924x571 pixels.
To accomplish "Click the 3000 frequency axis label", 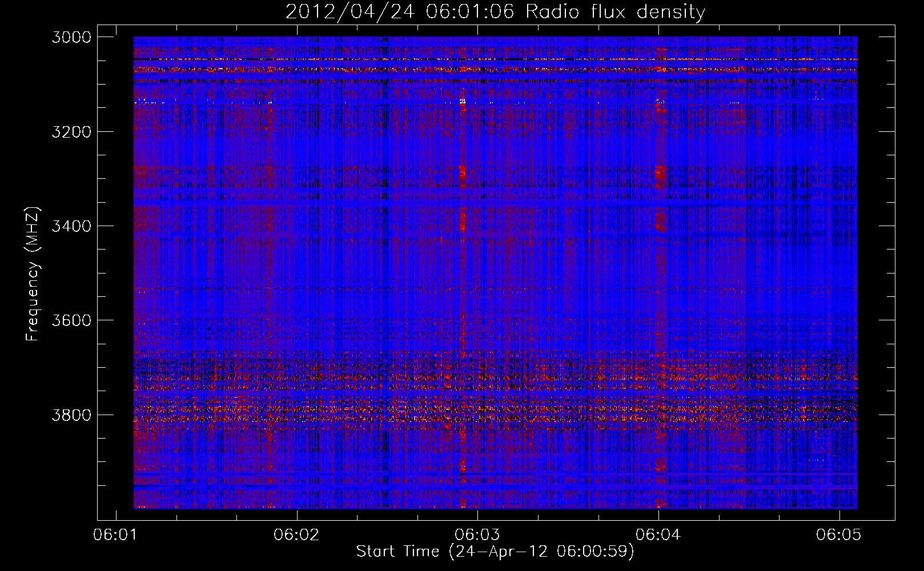I will (x=71, y=37).
